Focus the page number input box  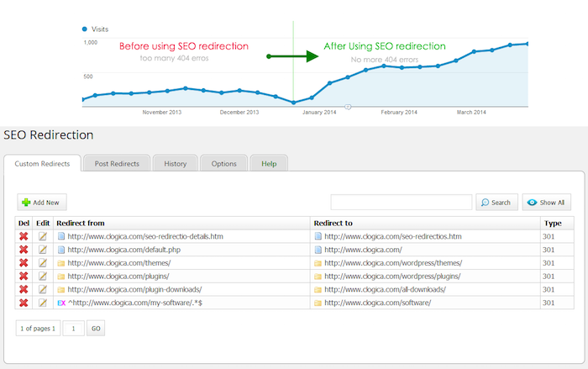coord(74,329)
